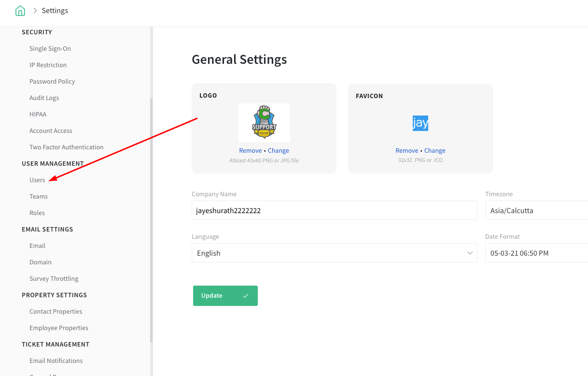Screen dimensions: 588x376
Task: Click the PROPERTY SETTINGS section heading
Action: point(55,295)
